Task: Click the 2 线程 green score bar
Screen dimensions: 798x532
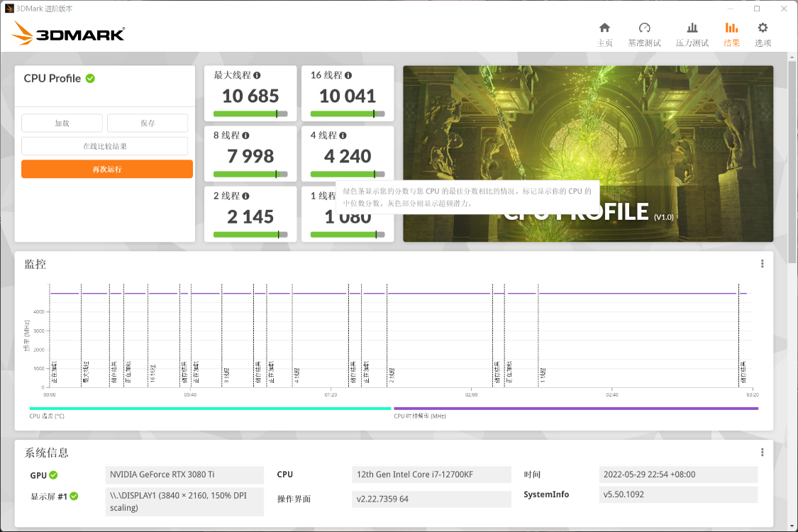Action: [x=250, y=235]
